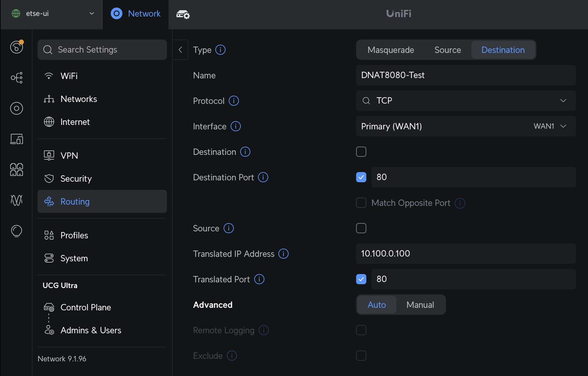
Task: Click the info icon next to Translated IP Address
Action: [283, 254]
